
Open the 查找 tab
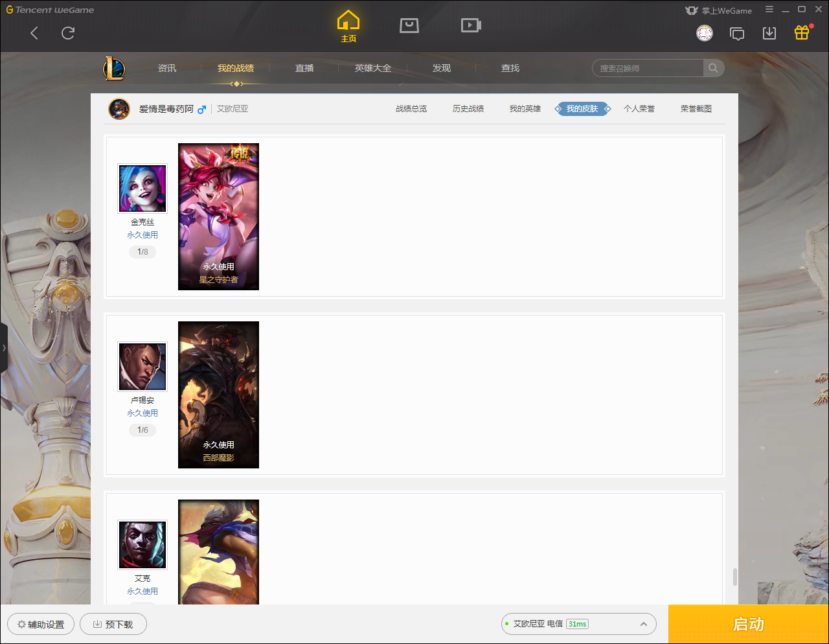tap(510, 68)
